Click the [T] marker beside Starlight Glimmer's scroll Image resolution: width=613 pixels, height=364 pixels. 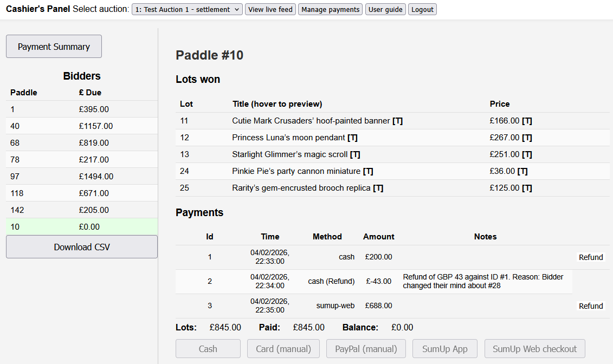point(355,154)
